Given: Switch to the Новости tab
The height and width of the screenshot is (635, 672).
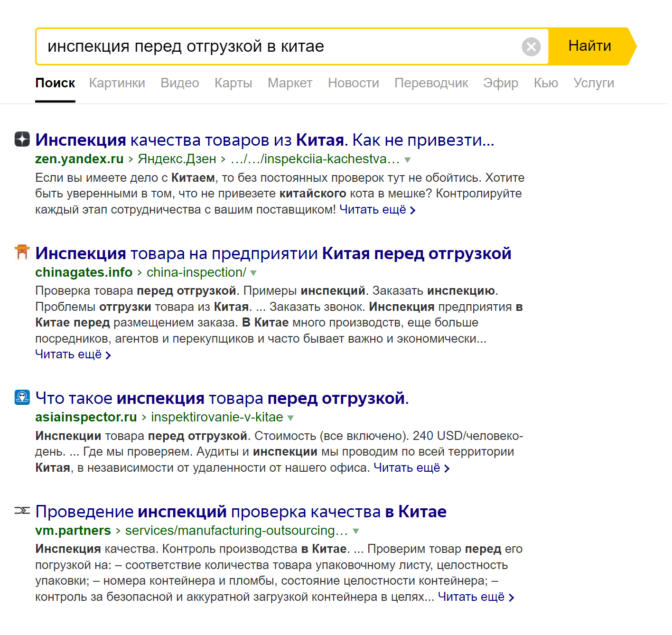Looking at the screenshot, I should [354, 83].
